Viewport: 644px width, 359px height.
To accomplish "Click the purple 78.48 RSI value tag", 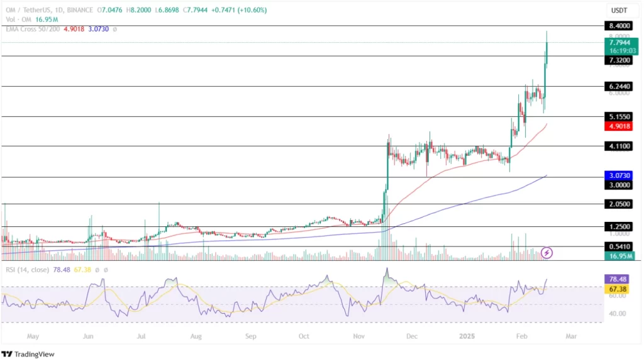I will pos(618,279).
